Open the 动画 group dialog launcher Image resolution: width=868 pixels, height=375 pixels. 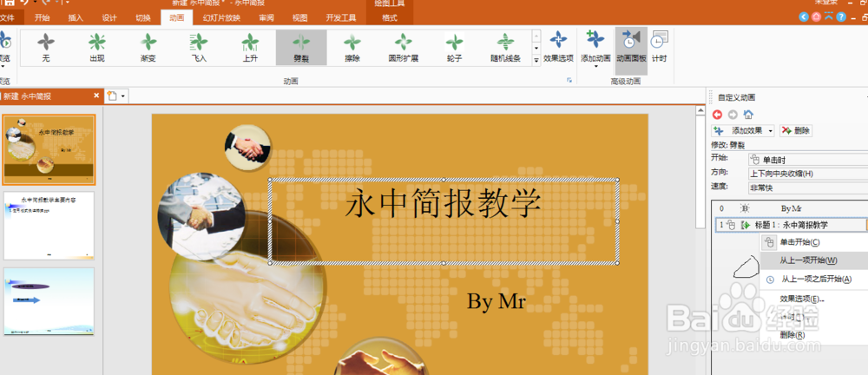569,81
